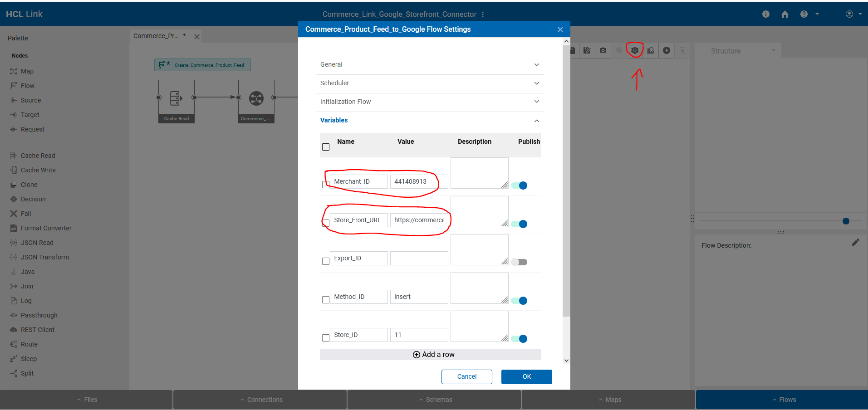868x410 pixels.
Task: Pick Source node from palette
Action: coord(25,100)
